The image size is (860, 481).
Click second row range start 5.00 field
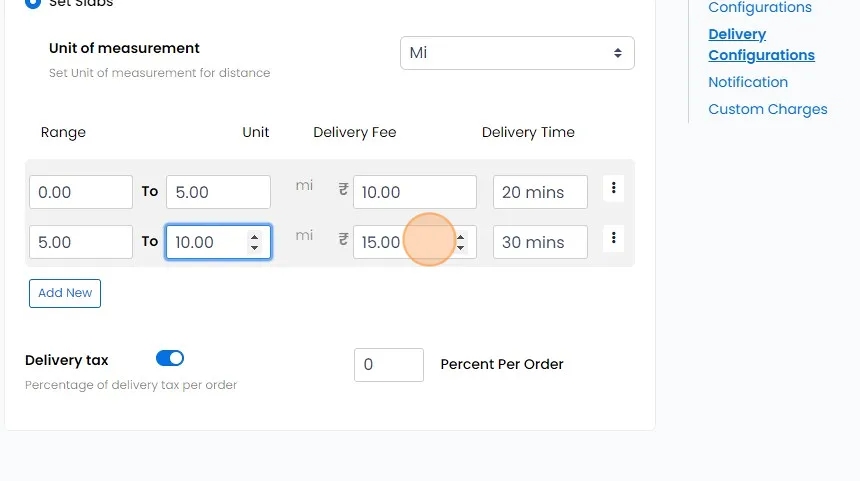point(80,242)
